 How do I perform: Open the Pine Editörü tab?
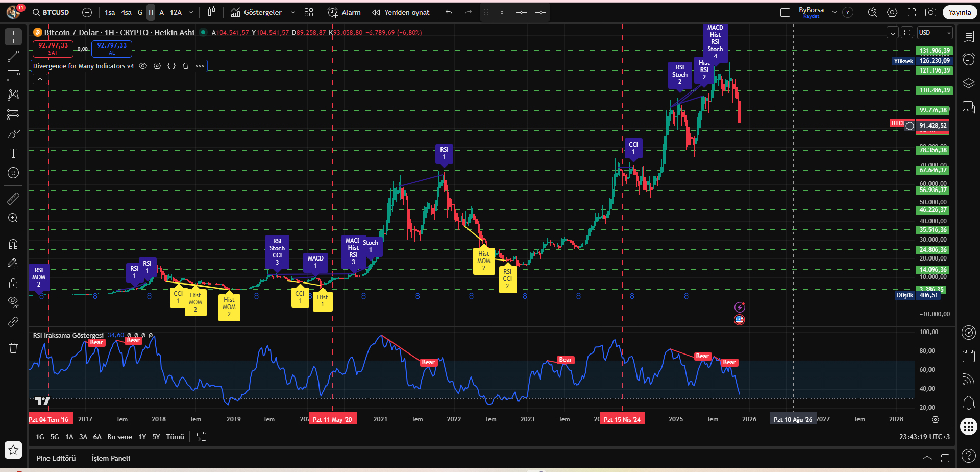point(56,458)
